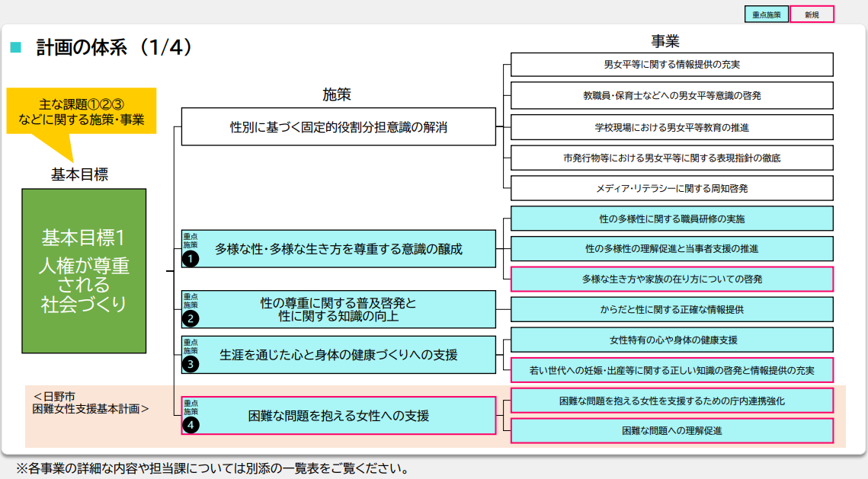This screenshot has height=479, width=868.
Task: Select からだと性に関する正確な情報提供 box
Action: pos(671,309)
